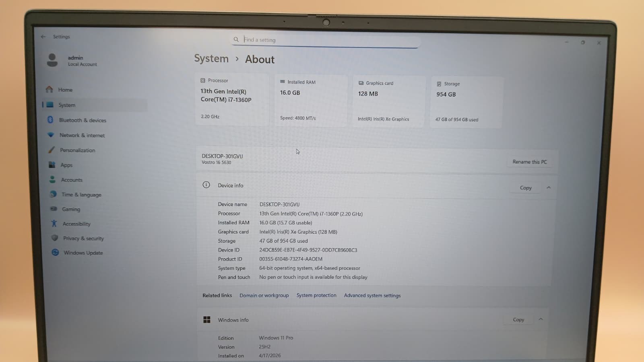Click 'Intel(R) Iris(R) Xe Graphics (128 MB)' row value
This screenshot has width=644, height=362.
click(298, 232)
